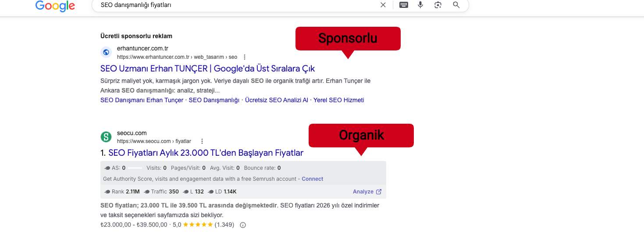Clear the search query with X icon
Screen dimensions: 644x236
click(x=383, y=5)
